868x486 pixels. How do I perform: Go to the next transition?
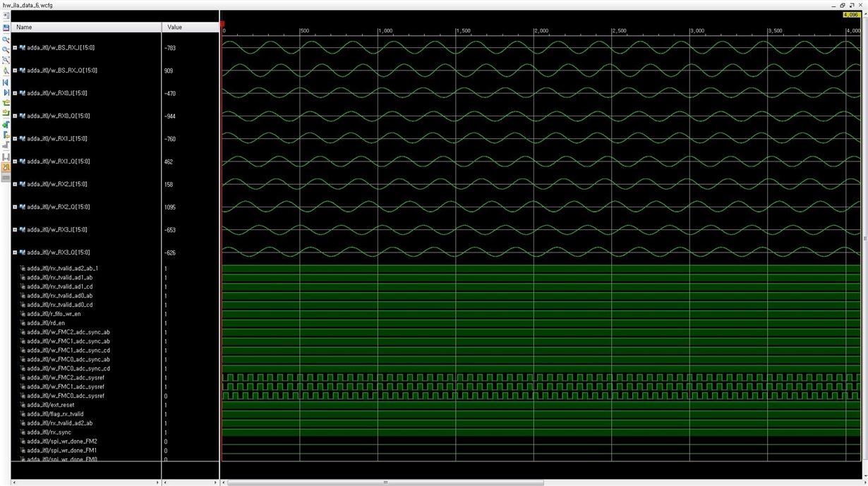pyautogui.click(x=6, y=113)
